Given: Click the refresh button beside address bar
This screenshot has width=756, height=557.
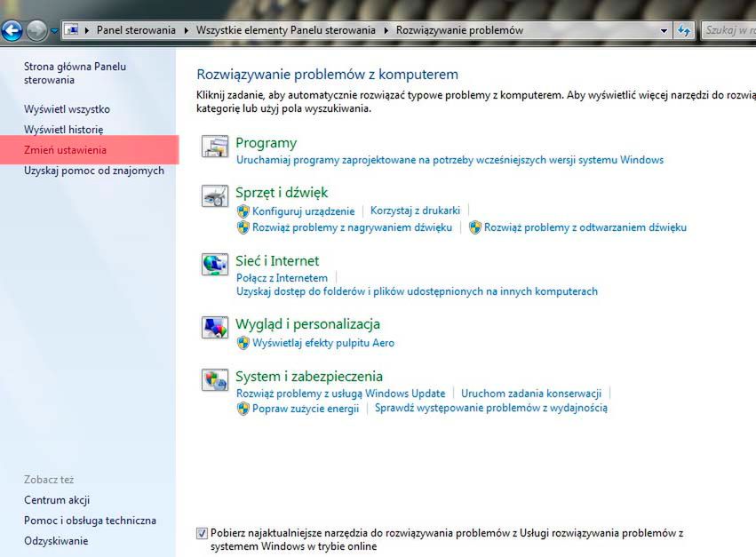Looking at the screenshot, I should click(x=684, y=30).
